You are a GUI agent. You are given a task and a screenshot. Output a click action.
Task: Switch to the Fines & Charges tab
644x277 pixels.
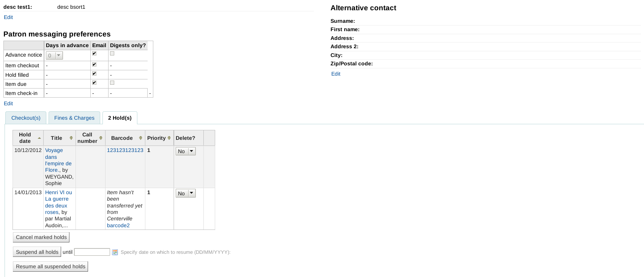pos(74,118)
